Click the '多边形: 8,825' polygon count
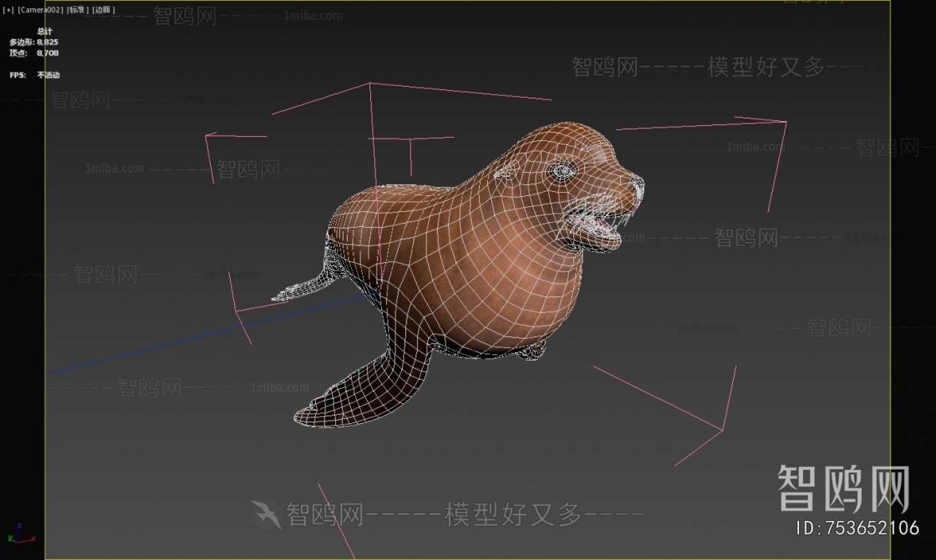Screen dimensions: 936x560 pos(34,42)
